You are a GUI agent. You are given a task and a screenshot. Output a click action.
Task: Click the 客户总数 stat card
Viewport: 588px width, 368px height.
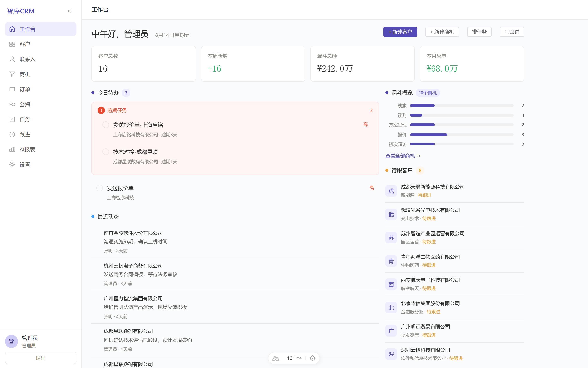[144, 64]
